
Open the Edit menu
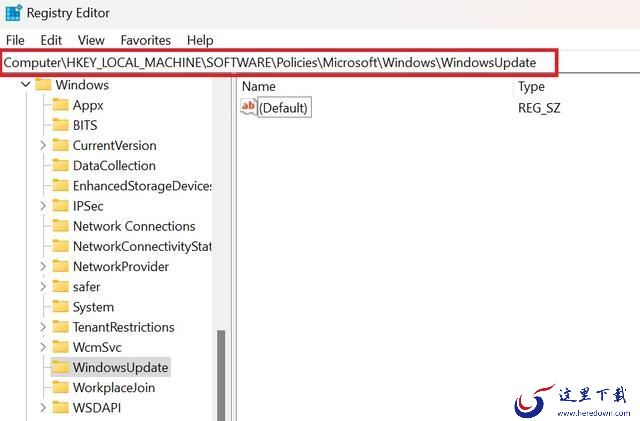click(51, 40)
